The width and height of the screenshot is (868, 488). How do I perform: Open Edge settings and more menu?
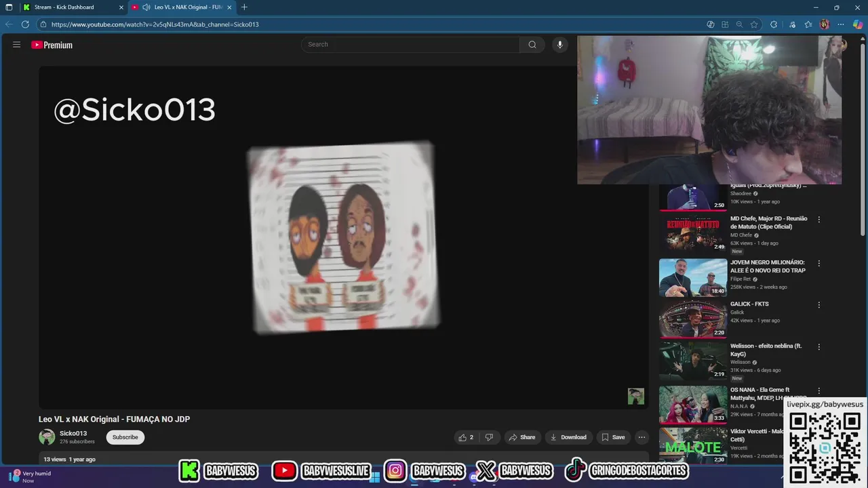pos(841,24)
